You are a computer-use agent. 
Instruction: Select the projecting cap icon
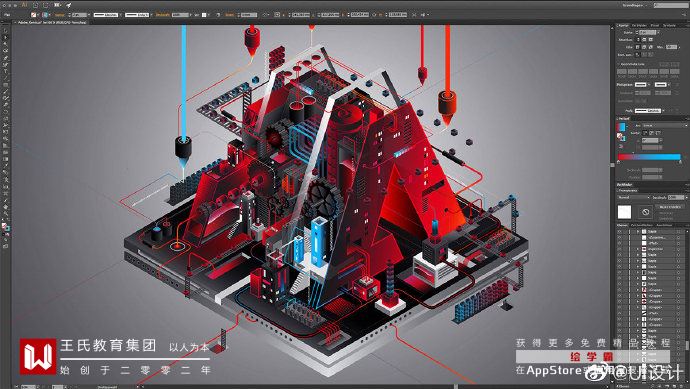tap(650, 40)
